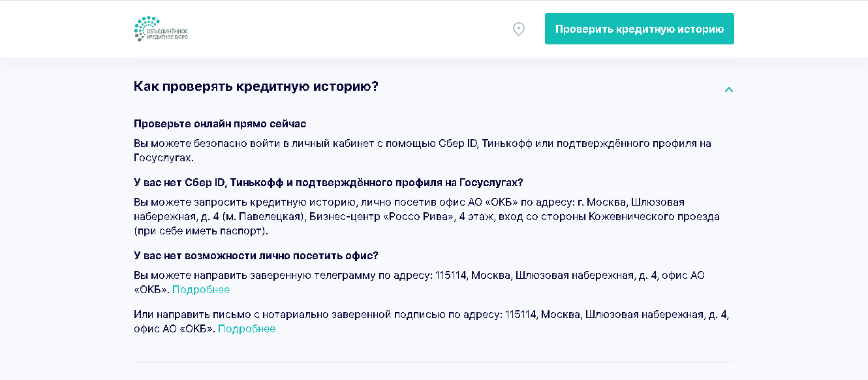This screenshot has height=380, width=868.
Task: Click the ОКБ dotted-circle logo icon
Action: (x=145, y=27)
